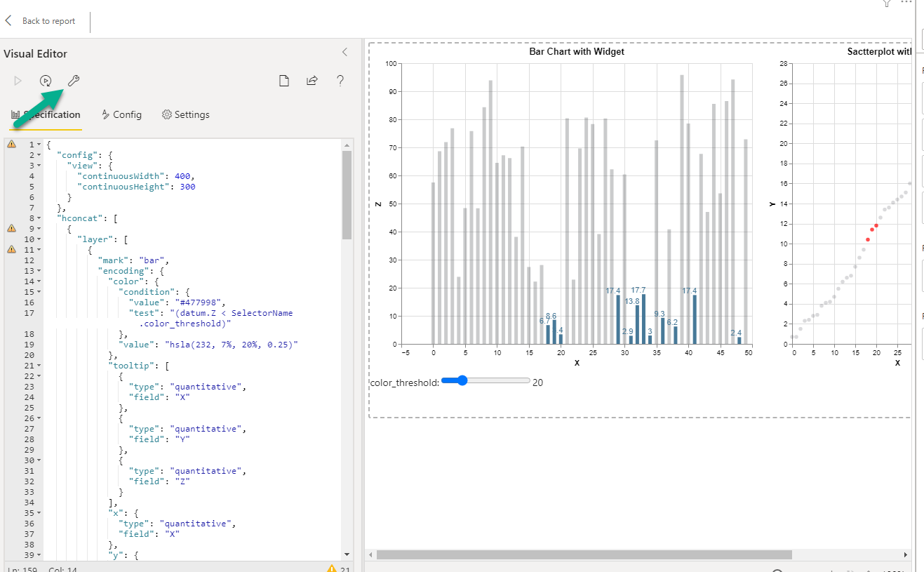Click the 9.3 bar data label
This screenshot has height=572, width=924.
[659, 314]
